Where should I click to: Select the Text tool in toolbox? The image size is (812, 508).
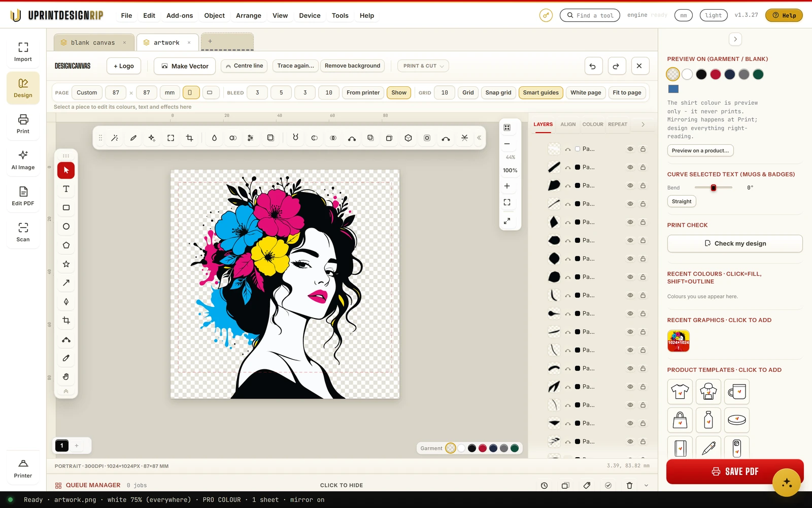[x=66, y=189]
